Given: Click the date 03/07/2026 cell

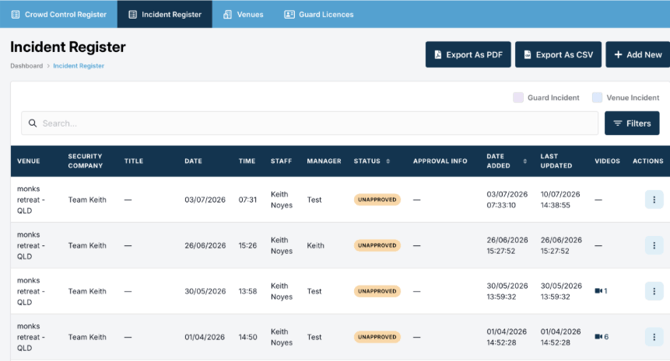Looking at the screenshot, I should click(205, 200).
